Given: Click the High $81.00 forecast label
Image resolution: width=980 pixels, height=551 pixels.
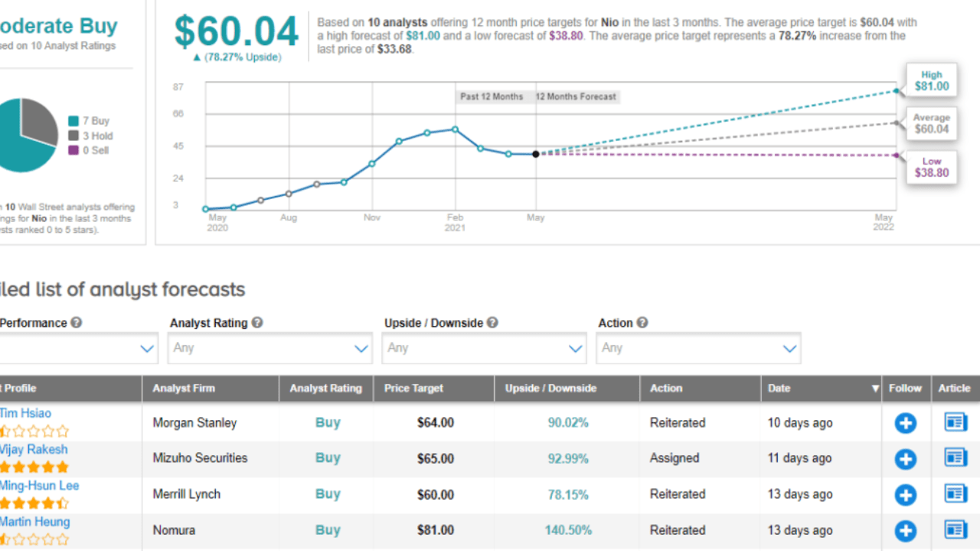Looking at the screenshot, I should point(932,81).
